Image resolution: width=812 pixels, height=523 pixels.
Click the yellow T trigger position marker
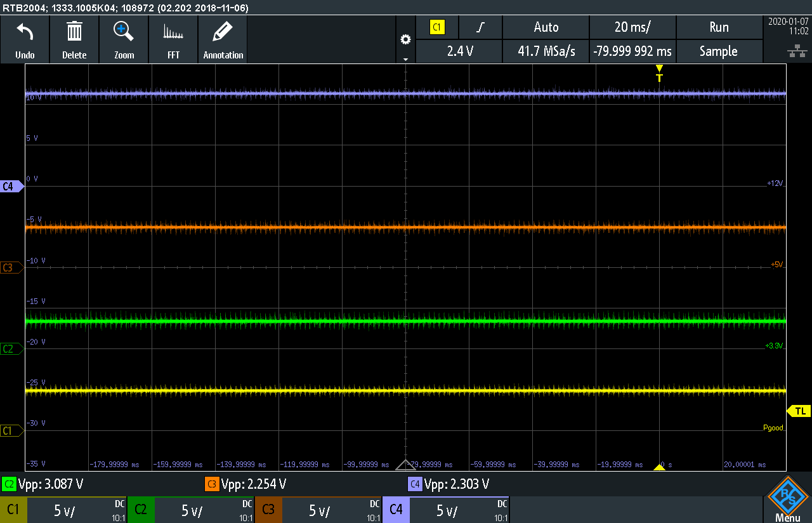pyautogui.click(x=659, y=72)
